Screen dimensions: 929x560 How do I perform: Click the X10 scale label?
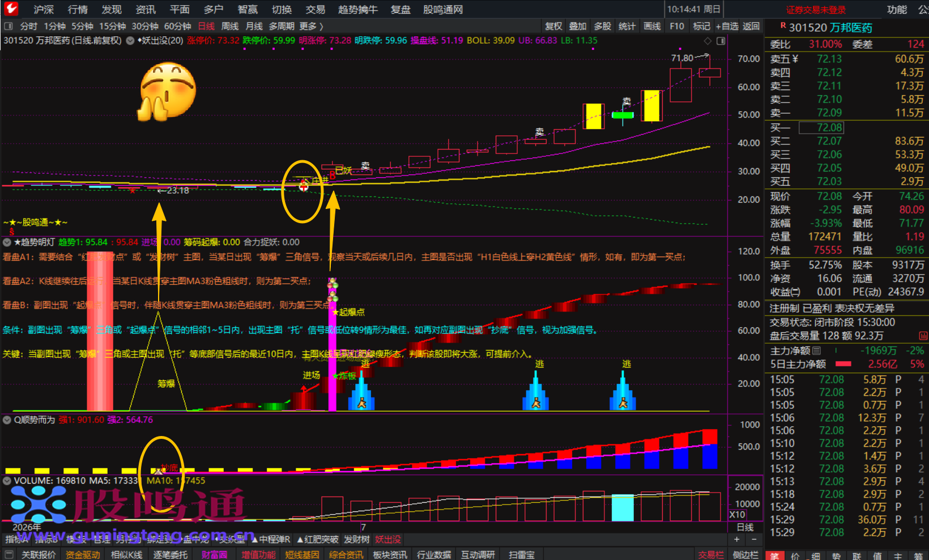(737, 515)
